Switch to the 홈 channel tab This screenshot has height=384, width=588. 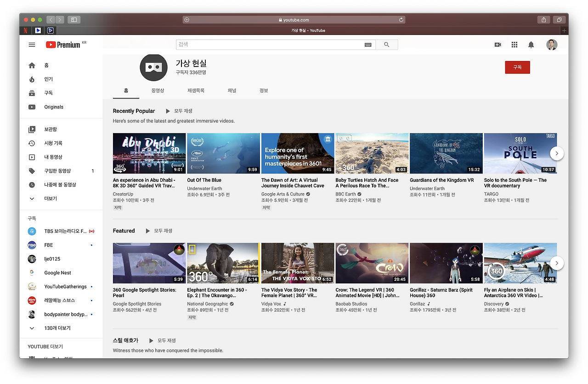point(126,91)
